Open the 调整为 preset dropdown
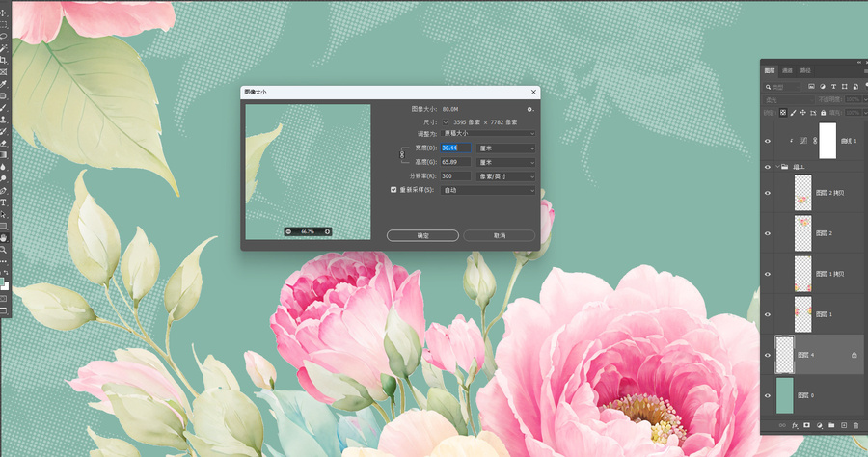This screenshot has width=868, height=457. 488,133
